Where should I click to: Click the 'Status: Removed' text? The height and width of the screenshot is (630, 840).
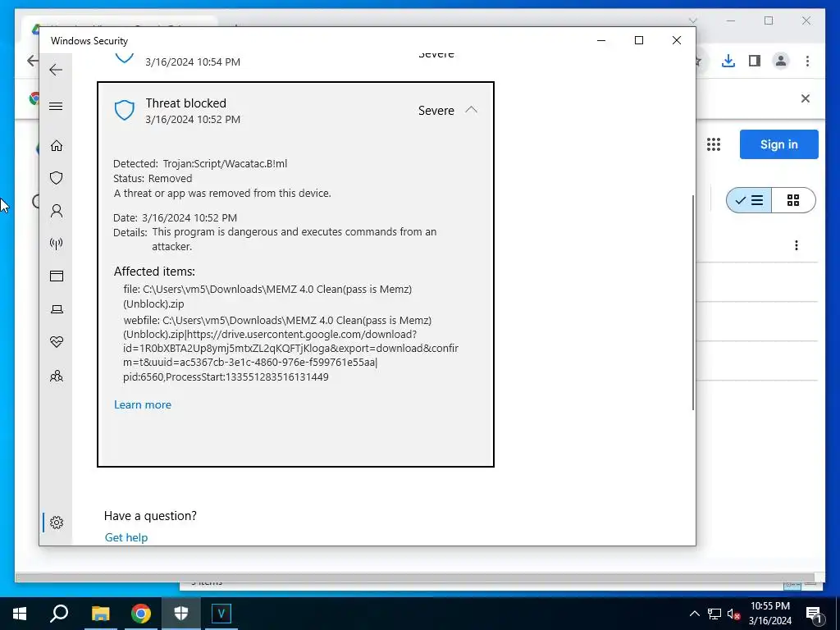(x=153, y=178)
